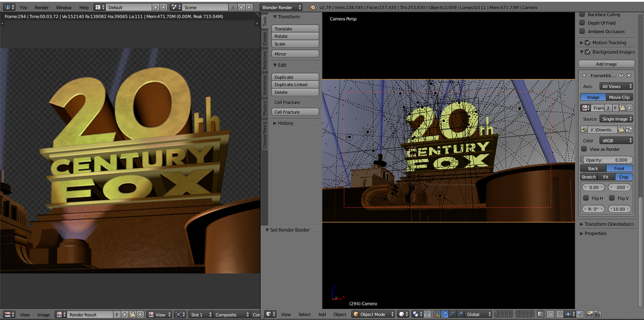Open the All Views axis dropdown
Image resolution: width=644 pixels, height=320 pixels.
point(616,87)
